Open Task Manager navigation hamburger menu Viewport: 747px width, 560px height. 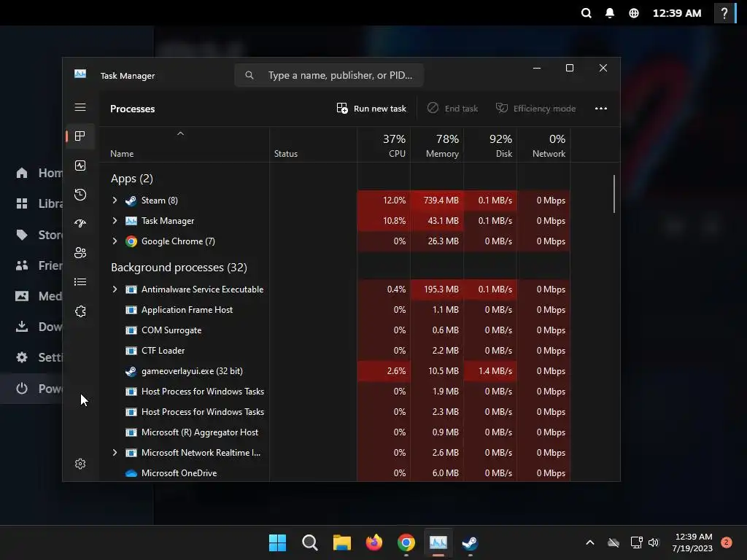80,107
